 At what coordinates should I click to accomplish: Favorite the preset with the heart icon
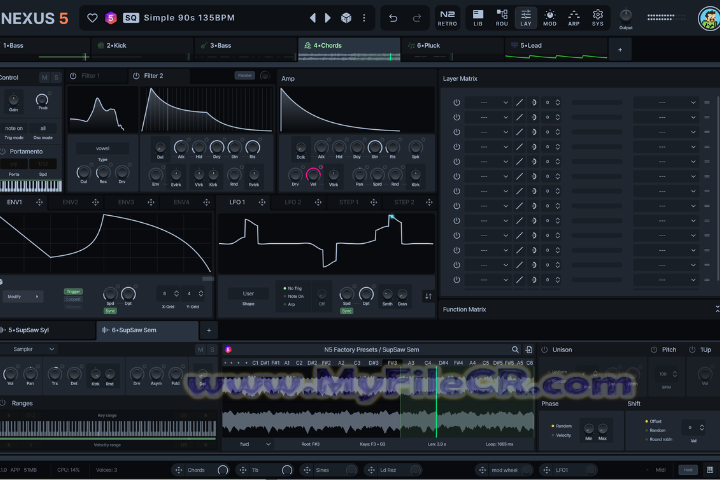click(92, 18)
